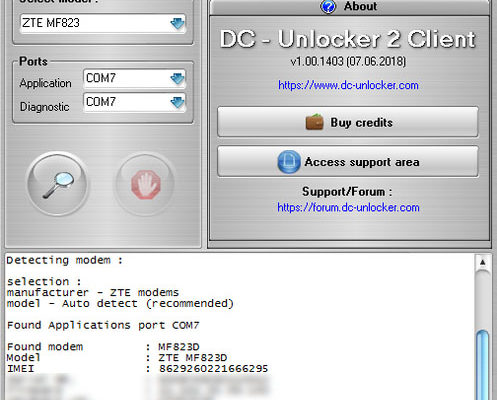This screenshot has width=497, height=400.
Task: Click the blue document icon on support button
Action: click(289, 162)
